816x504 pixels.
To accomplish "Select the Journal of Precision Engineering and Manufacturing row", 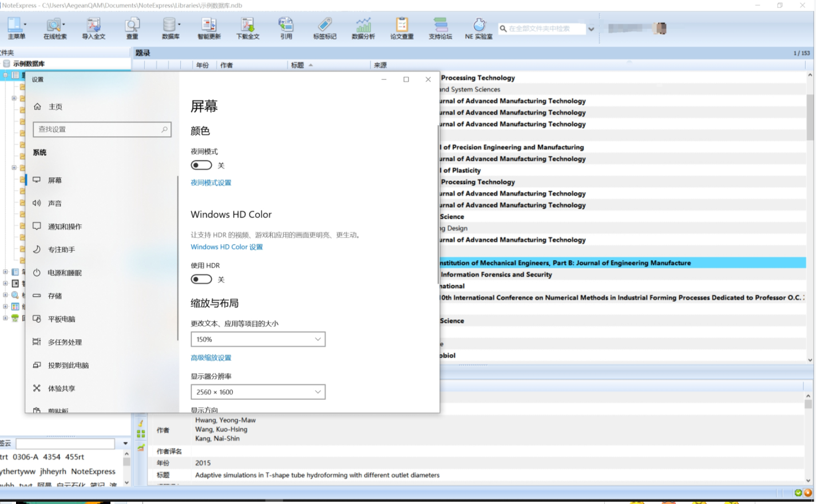I will pyautogui.click(x=623, y=147).
